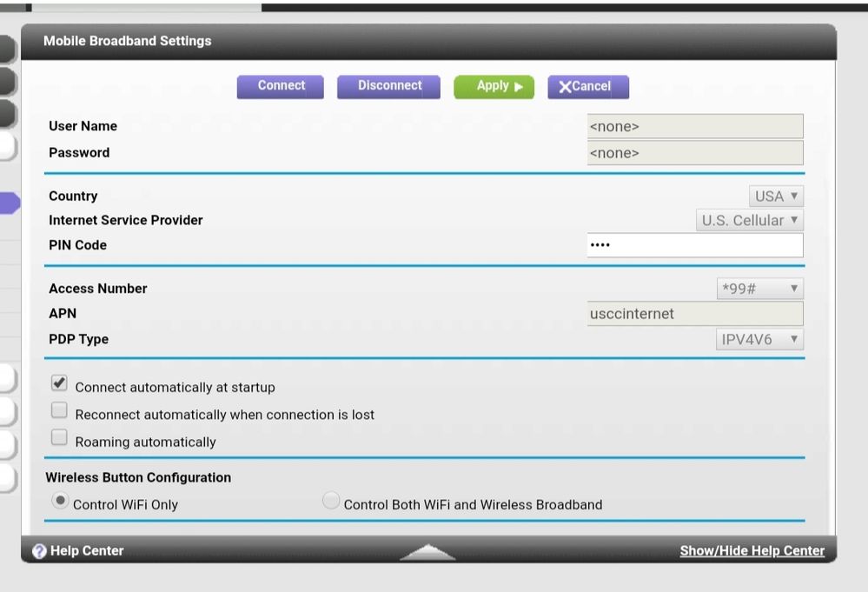The image size is (868, 592).
Task: Cancel the changes with the X Cancel button
Action: pyautogui.click(x=587, y=86)
